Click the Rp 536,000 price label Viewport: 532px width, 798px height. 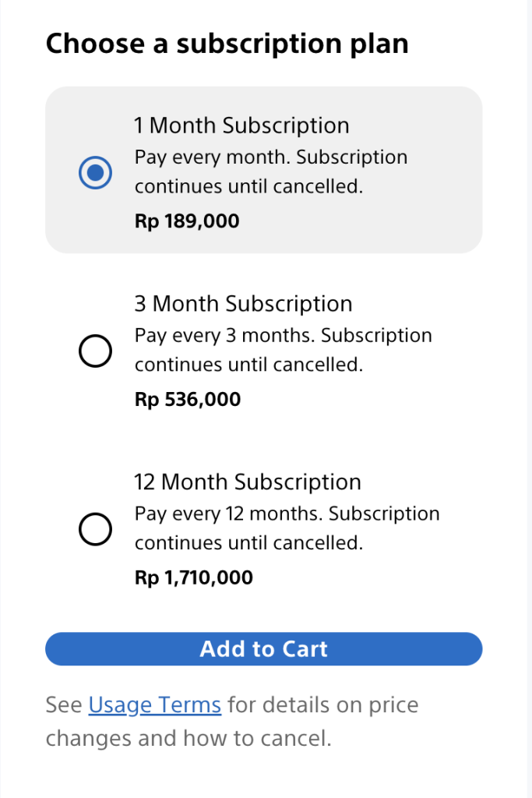pyautogui.click(x=188, y=399)
